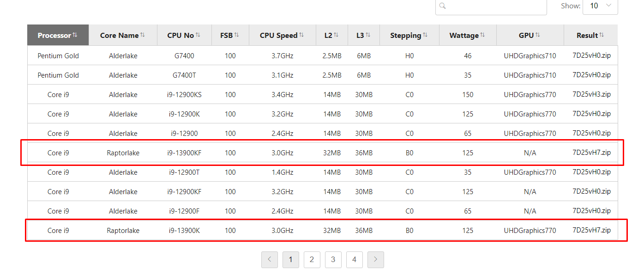Screen dimensions: 644x269
Task: Download 7D25vH0.zip for G7400 row
Action: [592, 55]
